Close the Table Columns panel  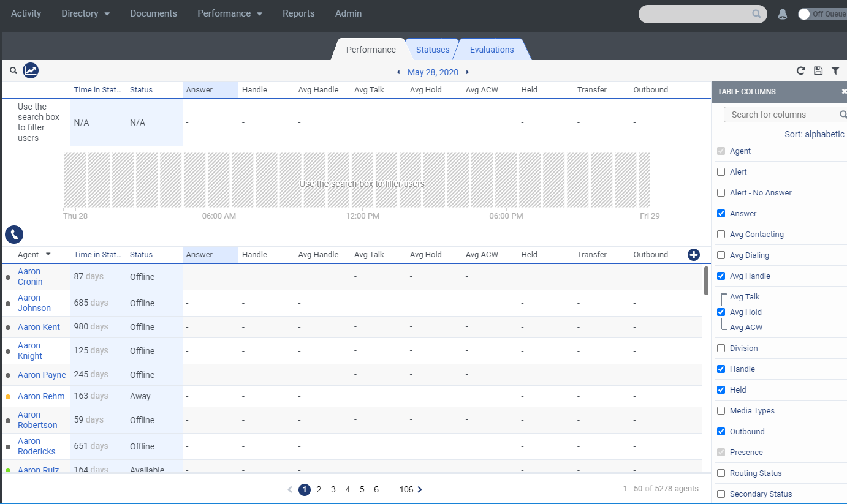click(844, 91)
